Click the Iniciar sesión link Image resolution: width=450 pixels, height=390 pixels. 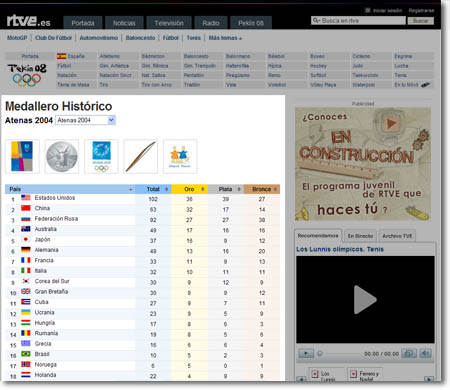[387, 10]
